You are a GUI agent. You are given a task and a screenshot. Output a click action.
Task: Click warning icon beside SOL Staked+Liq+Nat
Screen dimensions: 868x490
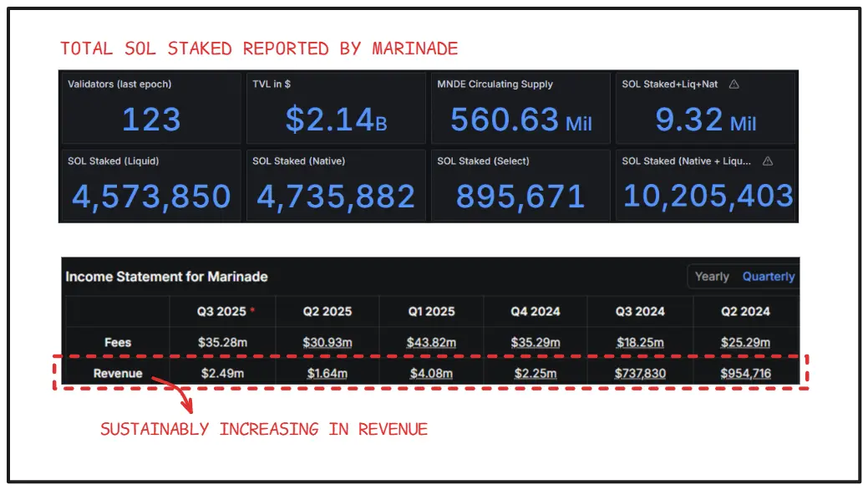(734, 84)
